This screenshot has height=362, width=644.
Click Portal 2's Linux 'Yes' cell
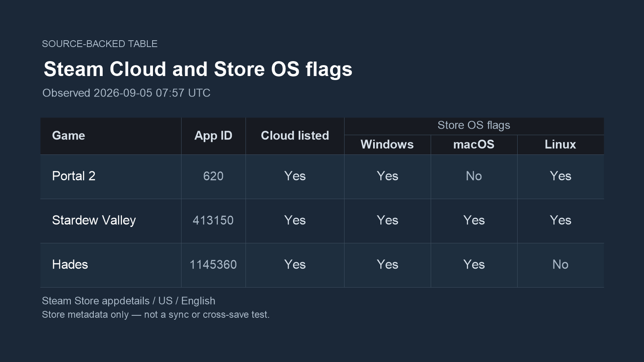[x=560, y=177]
